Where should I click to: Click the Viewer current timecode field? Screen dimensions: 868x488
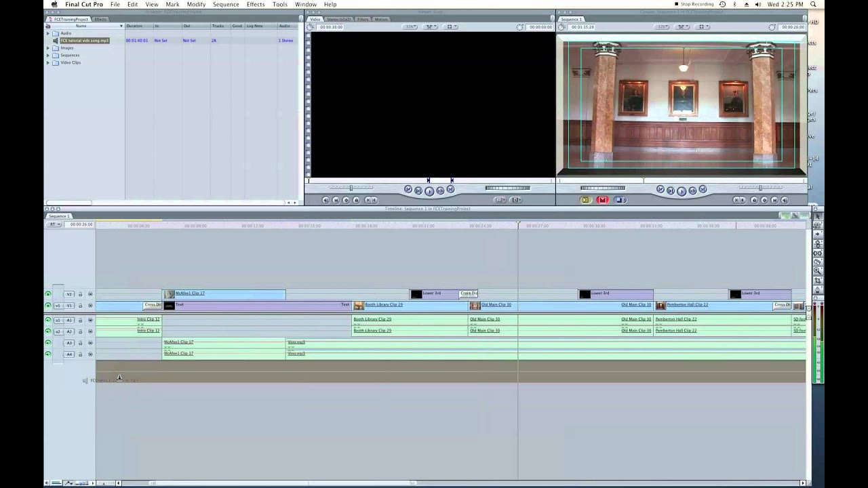[540, 27]
